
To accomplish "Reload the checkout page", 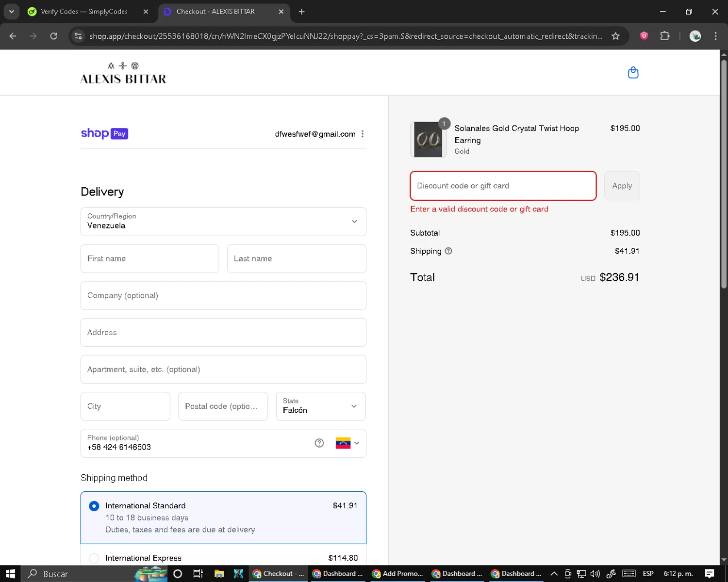I will pyautogui.click(x=54, y=36).
